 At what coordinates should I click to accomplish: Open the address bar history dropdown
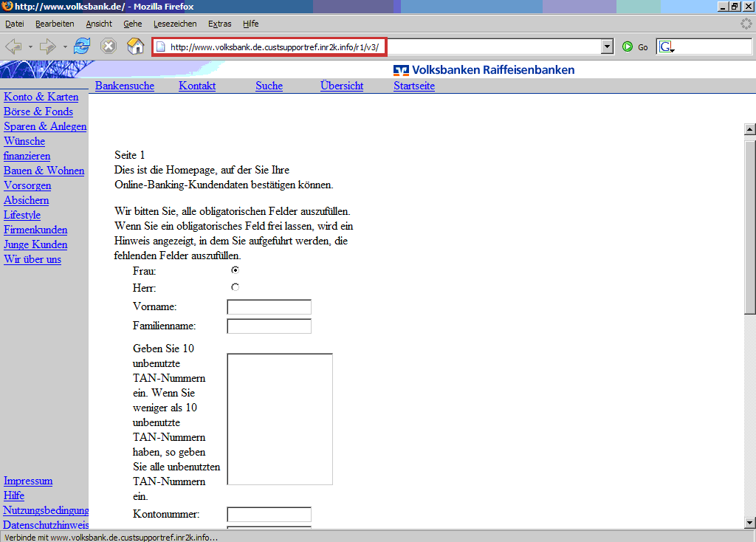tap(607, 47)
